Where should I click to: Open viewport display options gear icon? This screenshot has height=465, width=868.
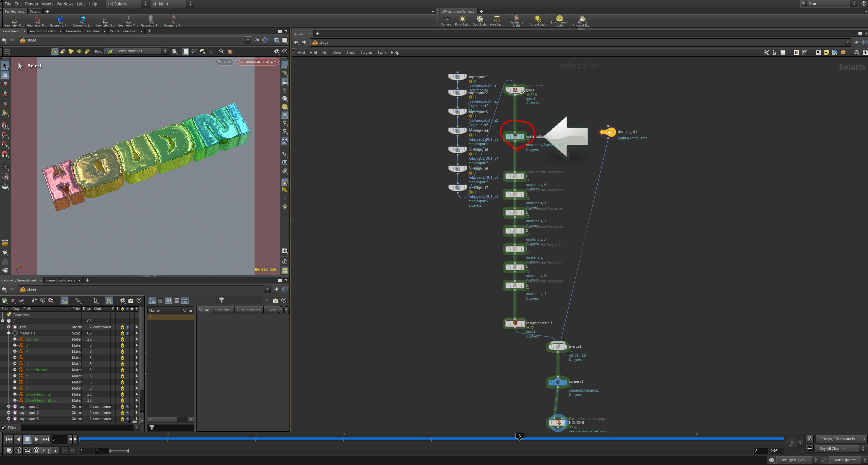tap(277, 51)
